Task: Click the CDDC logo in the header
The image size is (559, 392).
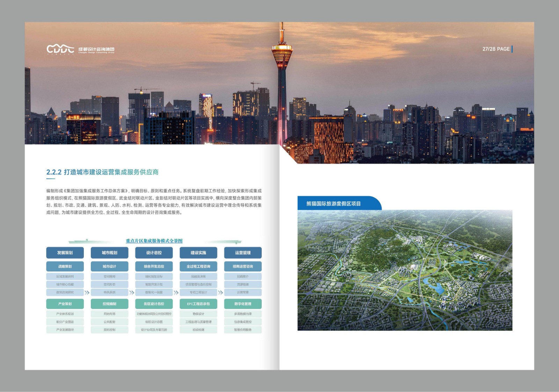Action: 60,49
